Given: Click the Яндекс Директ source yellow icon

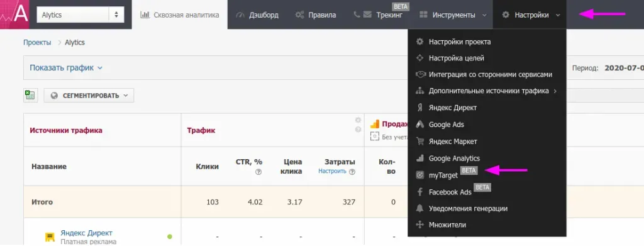Looking at the screenshot, I should click(50, 237).
